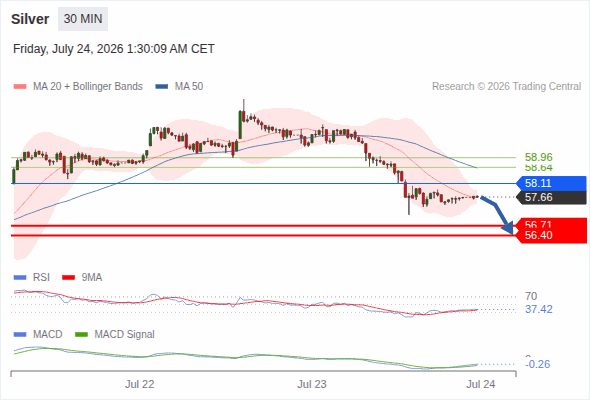
Task: Click the Silver chart title
Action: coord(30,19)
